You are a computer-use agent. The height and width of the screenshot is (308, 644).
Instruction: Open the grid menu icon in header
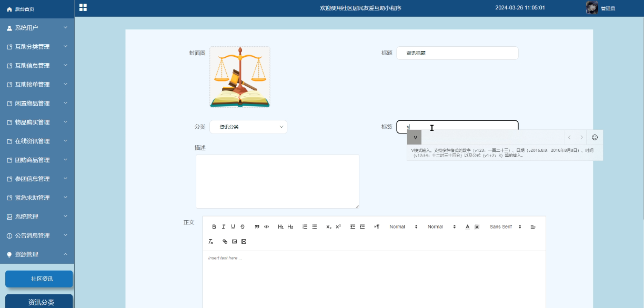click(83, 7)
